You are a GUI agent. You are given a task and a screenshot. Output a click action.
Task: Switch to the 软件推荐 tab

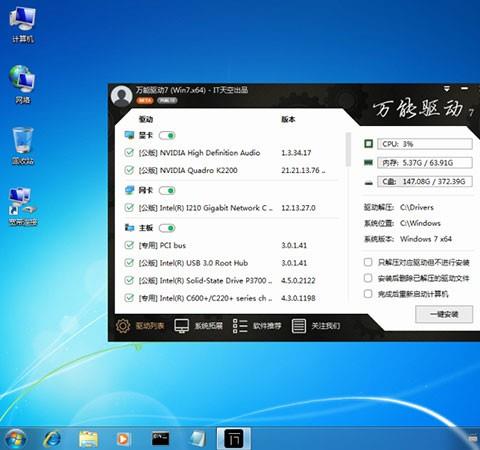pyautogui.click(x=257, y=326)
